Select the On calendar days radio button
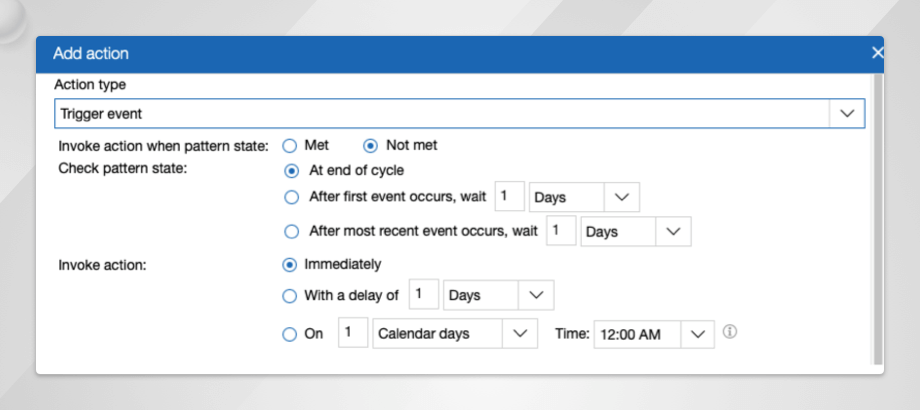920x410 pixels. [290, 334]
